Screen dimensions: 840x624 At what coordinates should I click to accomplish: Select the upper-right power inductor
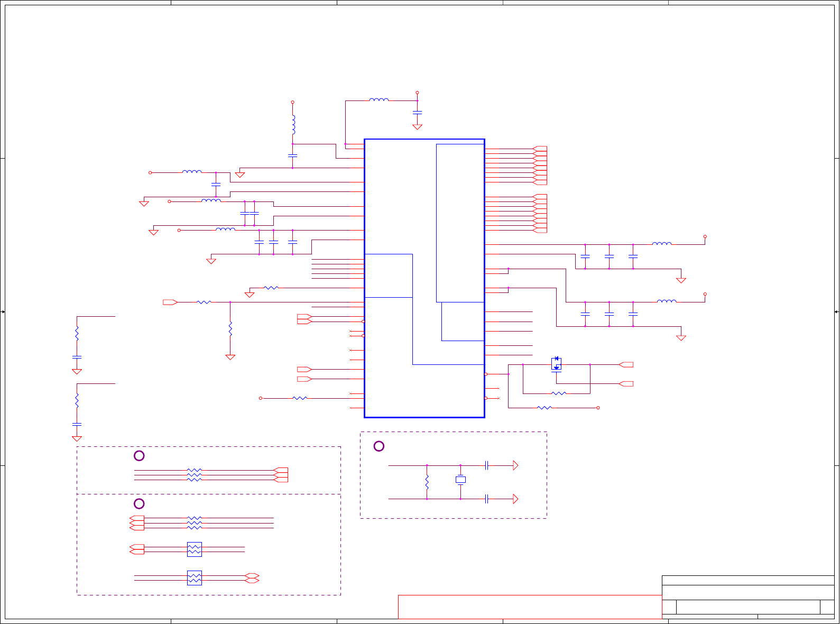662,244
